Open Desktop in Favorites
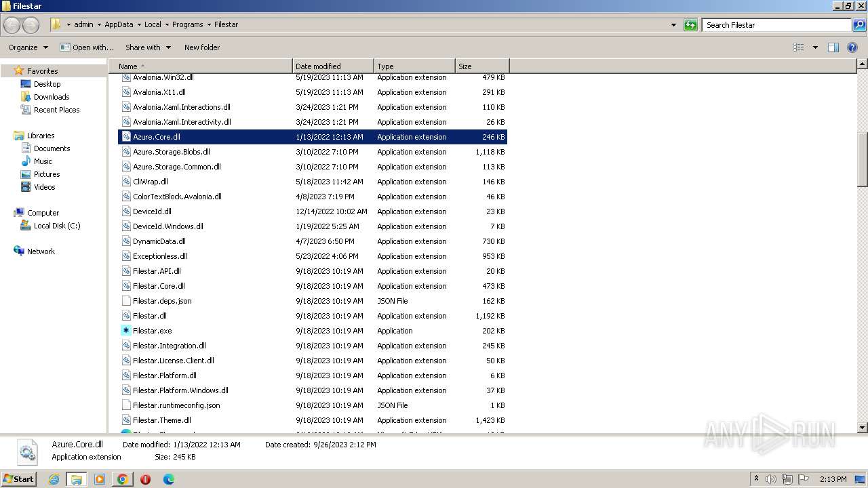Viewport: 868px width, 488px height. (47, 84)
